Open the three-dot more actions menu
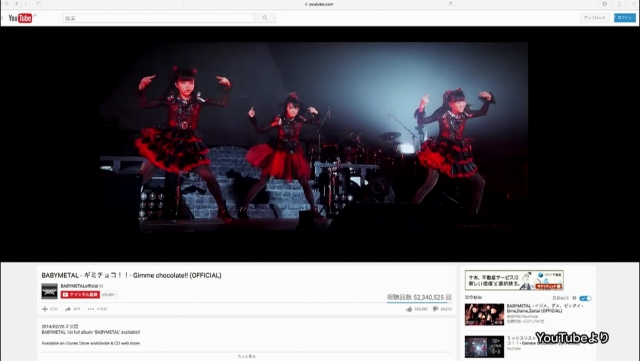 point(91,309)
